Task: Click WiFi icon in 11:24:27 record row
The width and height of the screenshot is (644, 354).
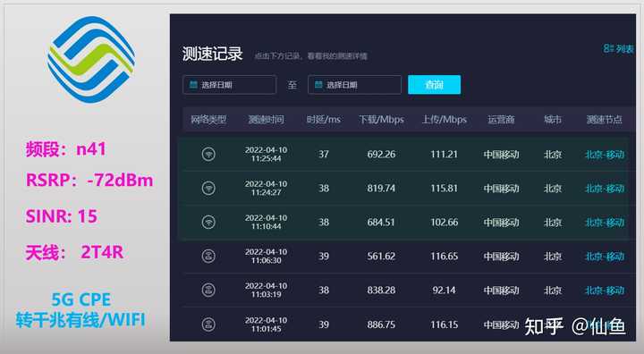Action: (208, 189)
